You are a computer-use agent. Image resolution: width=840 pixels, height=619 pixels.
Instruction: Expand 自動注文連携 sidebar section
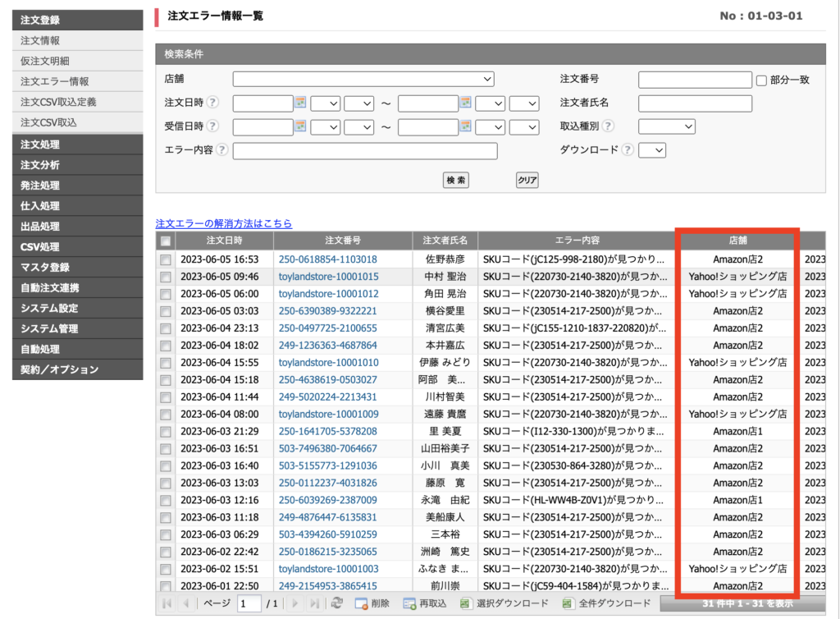[78, 288]
